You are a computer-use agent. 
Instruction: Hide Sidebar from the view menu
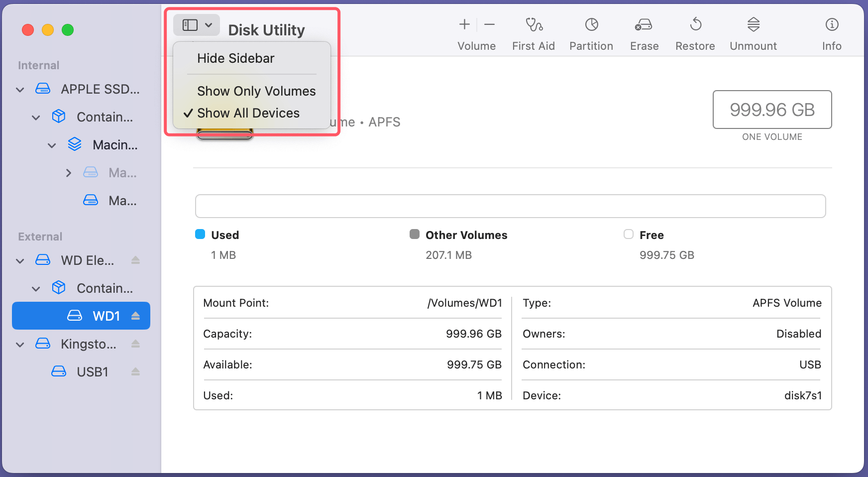[x=235, y=58]
